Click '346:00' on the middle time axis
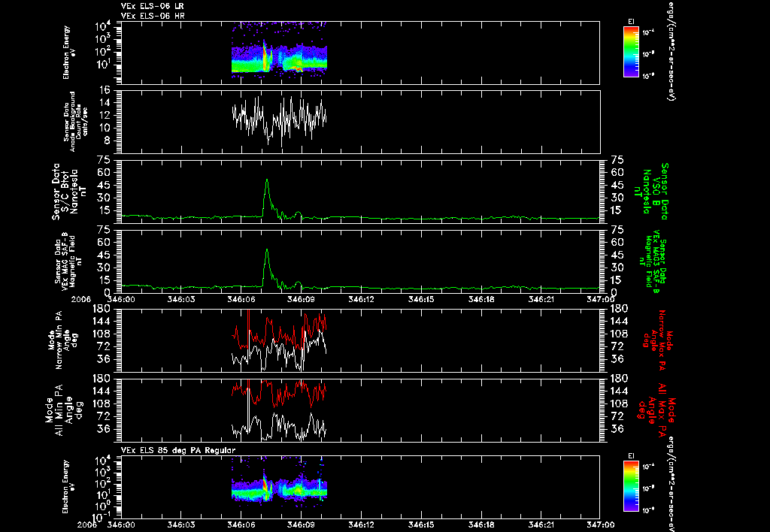The image size is (770, 532). click(x=121, y=299)
